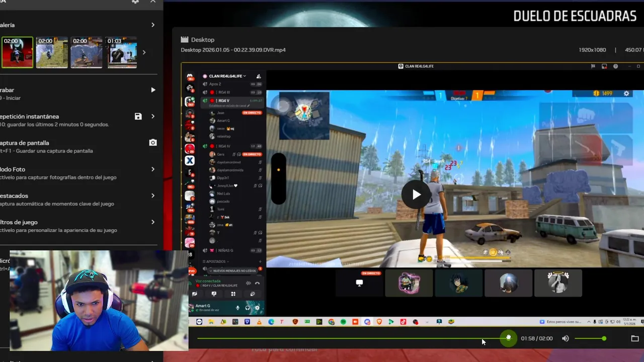
Task: Open third gallery clip thumbnail labeled 02:00
Action: tap(87, 52)
